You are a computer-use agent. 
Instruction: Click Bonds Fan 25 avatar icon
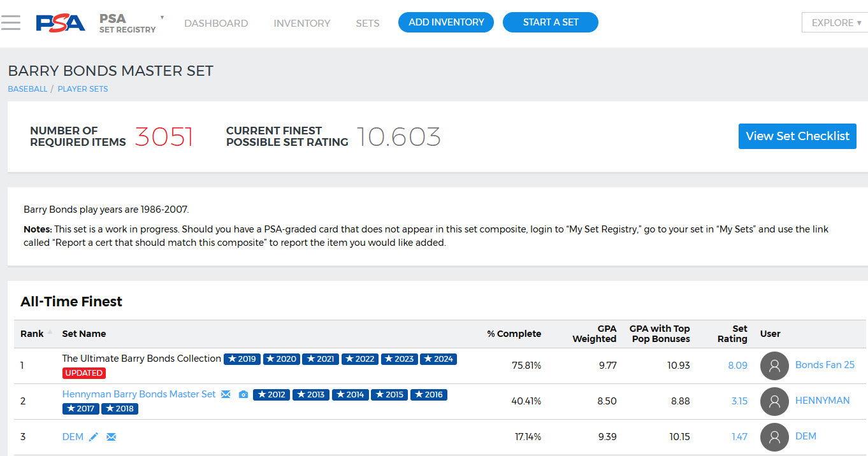(x=774, y=366)
